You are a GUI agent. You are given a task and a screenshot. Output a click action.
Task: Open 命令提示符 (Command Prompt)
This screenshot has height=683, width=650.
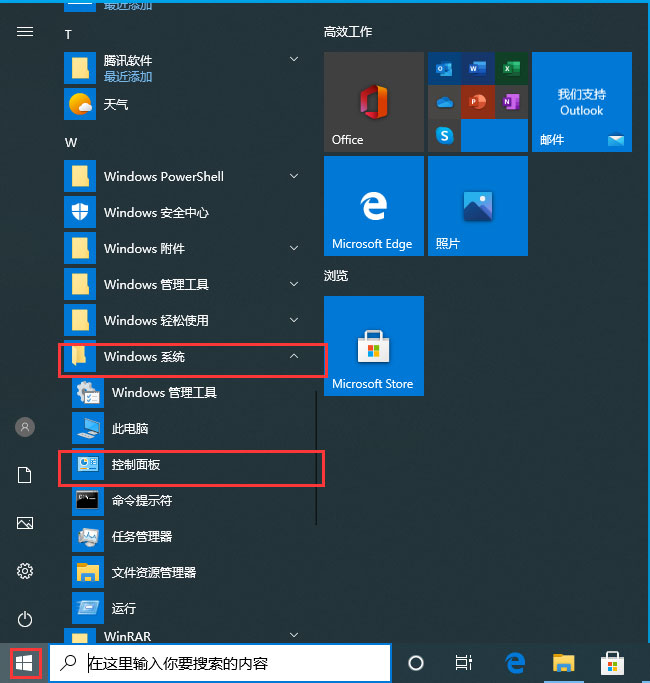(142, 501)
